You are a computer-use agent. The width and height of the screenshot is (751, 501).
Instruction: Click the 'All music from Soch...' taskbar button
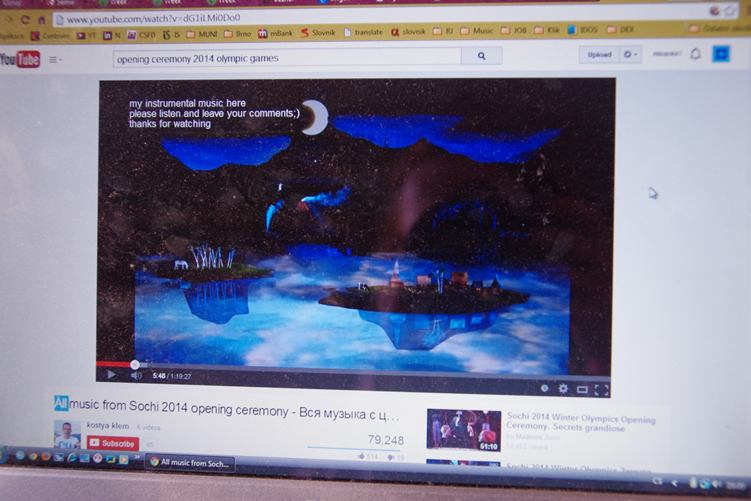pos(190,463)
